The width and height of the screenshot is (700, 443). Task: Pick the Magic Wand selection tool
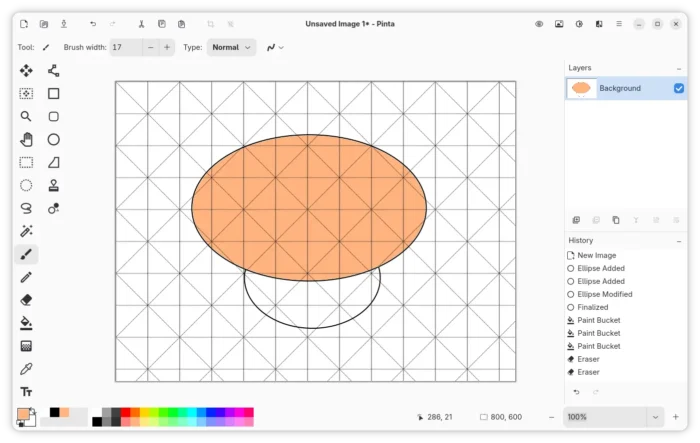click(x=26, y=231)
